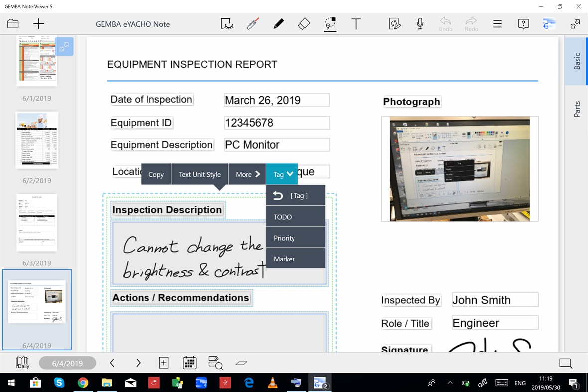Open the Tag dropdown in the context menu
Screen dimensions: 588x392
coord(282,174)
